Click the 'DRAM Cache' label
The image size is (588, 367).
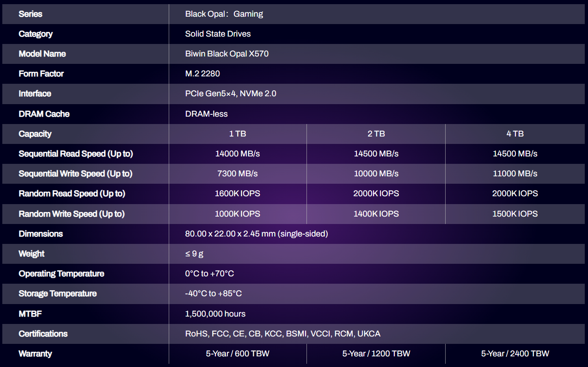coord(44,114)
